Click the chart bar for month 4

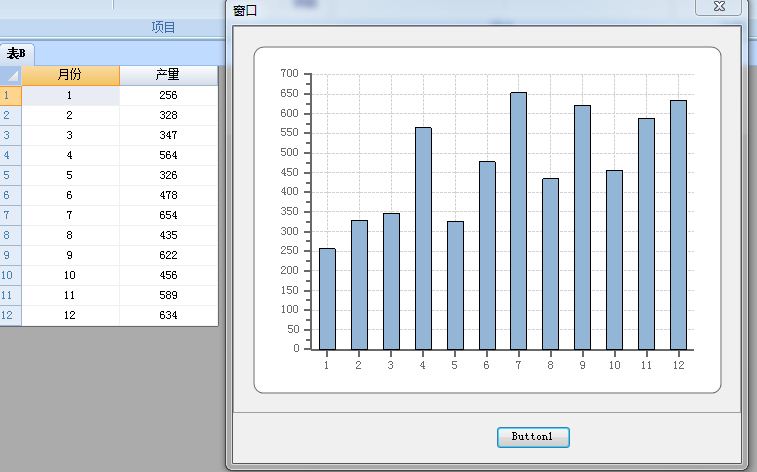423,238
